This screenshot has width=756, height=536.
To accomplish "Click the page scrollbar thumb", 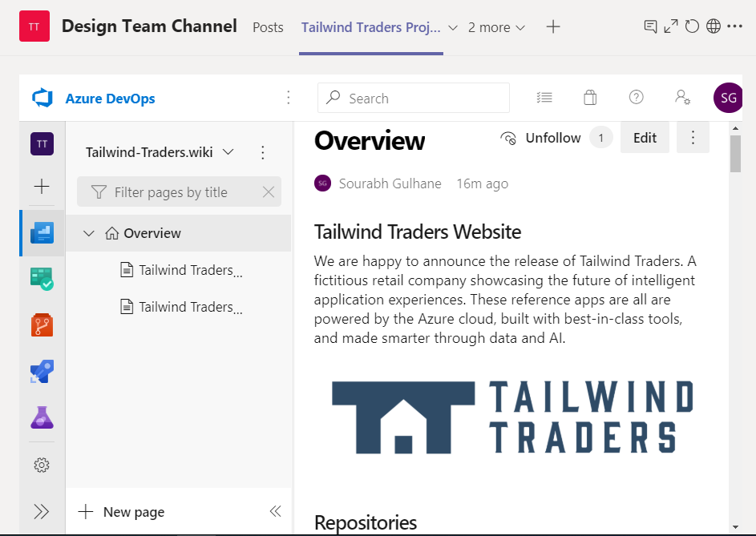I will coord(735,154).
